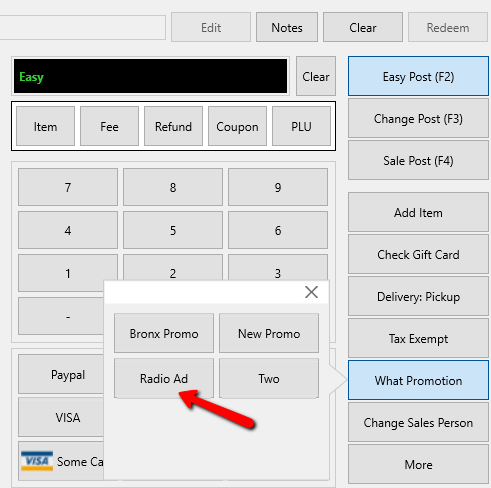
Task: Tap number 7 on the keypad
Action: (x=68, y=187)
